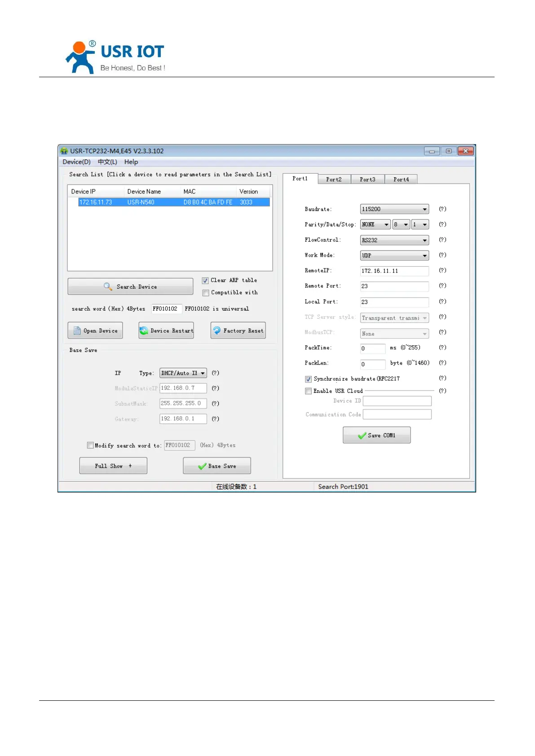This screenshot has width=535, height=756.
Task: Click the Local Port input field
Action: click(394, 302)
